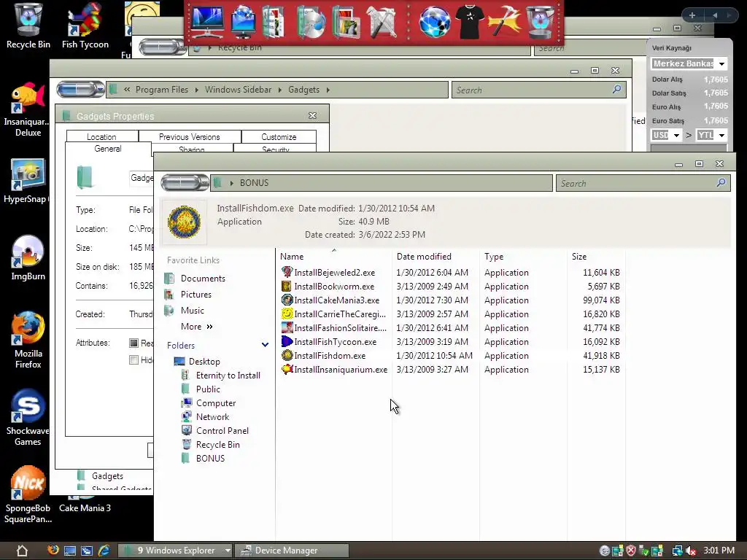This screenshot has height=560, width=747.
Task: Open Pictures favorite link
Action: [188, 295]
